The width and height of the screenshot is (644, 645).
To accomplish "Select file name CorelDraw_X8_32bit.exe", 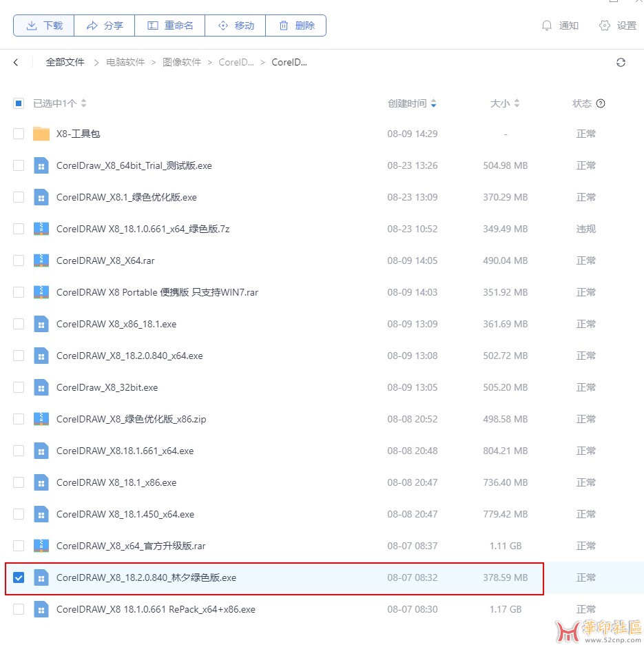I will pos(107,387).
